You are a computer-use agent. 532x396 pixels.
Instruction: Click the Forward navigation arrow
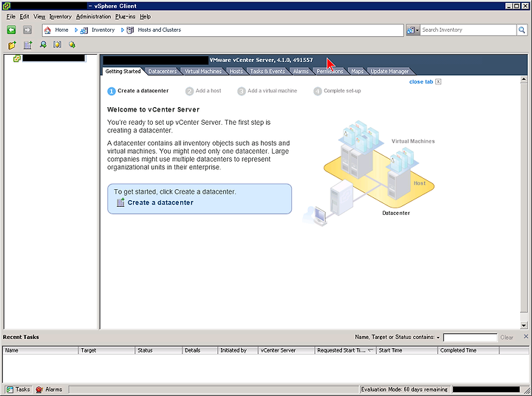(27, 30)
